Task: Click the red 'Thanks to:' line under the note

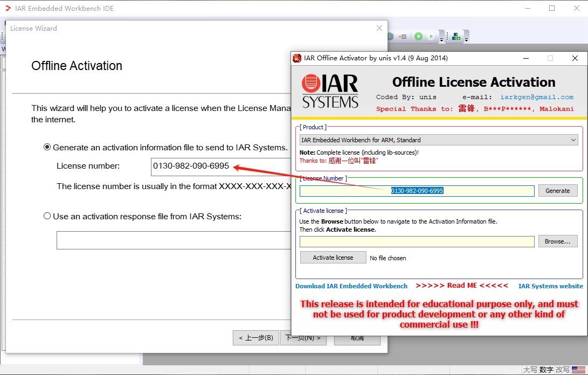Action: pos(338,161)
